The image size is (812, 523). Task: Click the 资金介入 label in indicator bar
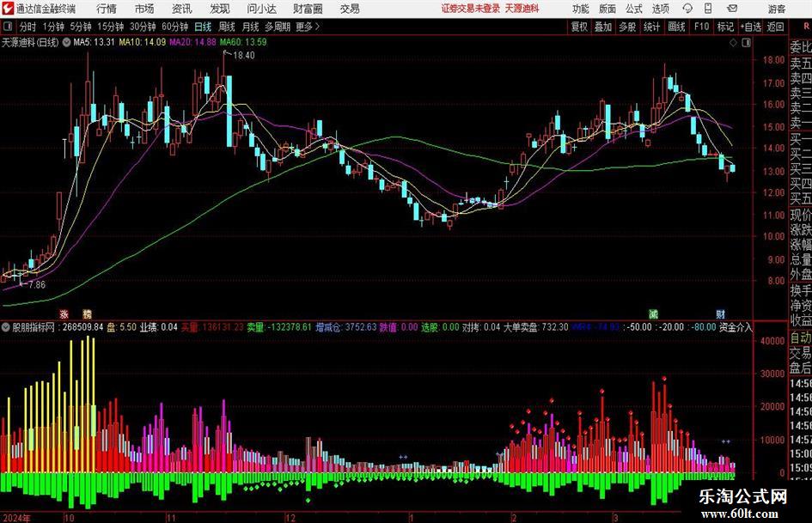pyautogui.click(x=736, y=327)
